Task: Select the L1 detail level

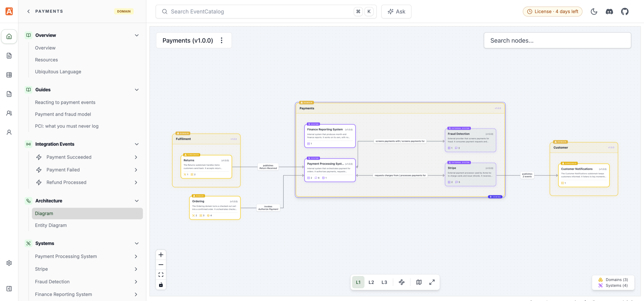Action: [x=358, y=282]
